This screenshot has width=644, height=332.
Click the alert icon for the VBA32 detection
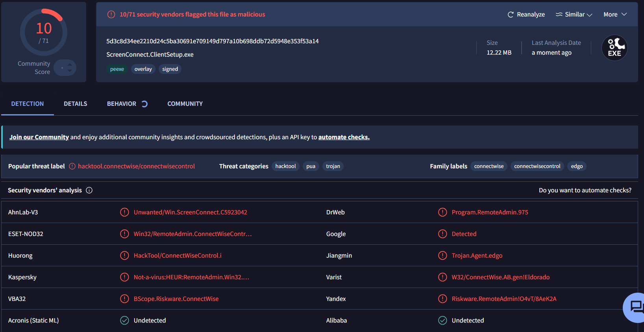pyautogui.click(x=124, y=299)
